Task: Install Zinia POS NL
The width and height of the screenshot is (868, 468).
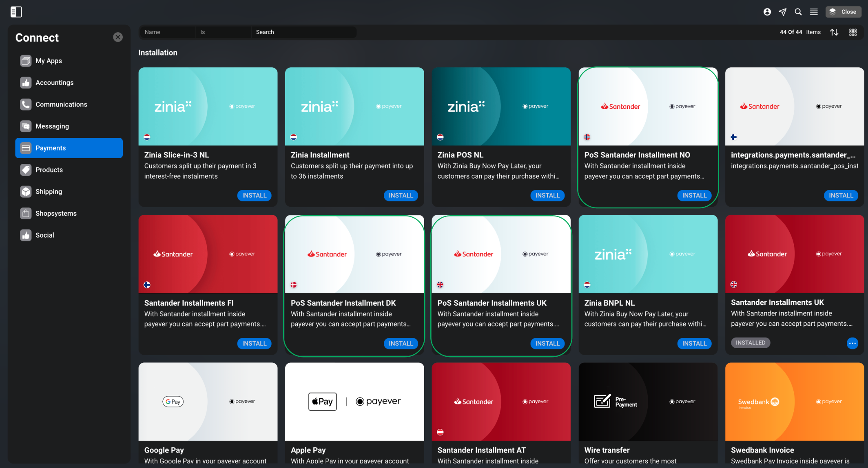Action: [x=547, y=196]
